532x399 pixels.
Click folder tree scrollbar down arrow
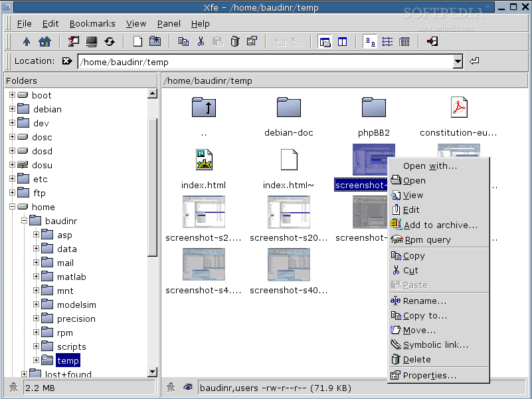152,372
